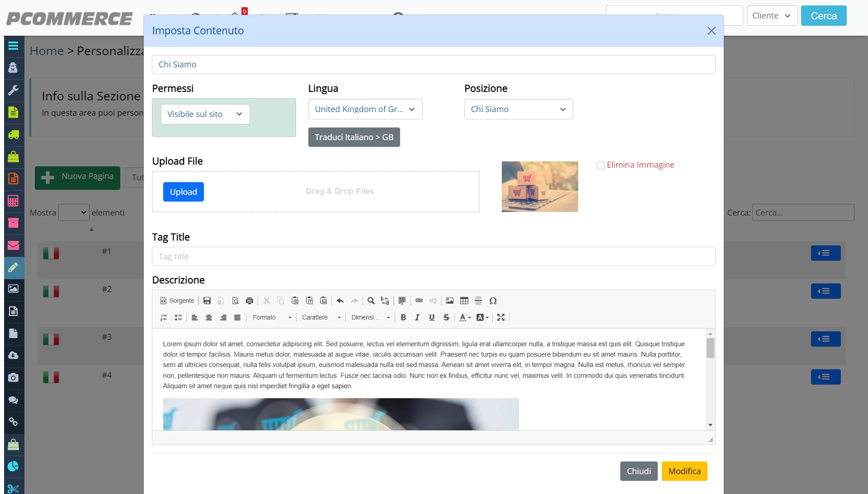Click the Omega special character icon
Screen dimensions: 868x494
(493, 301)
